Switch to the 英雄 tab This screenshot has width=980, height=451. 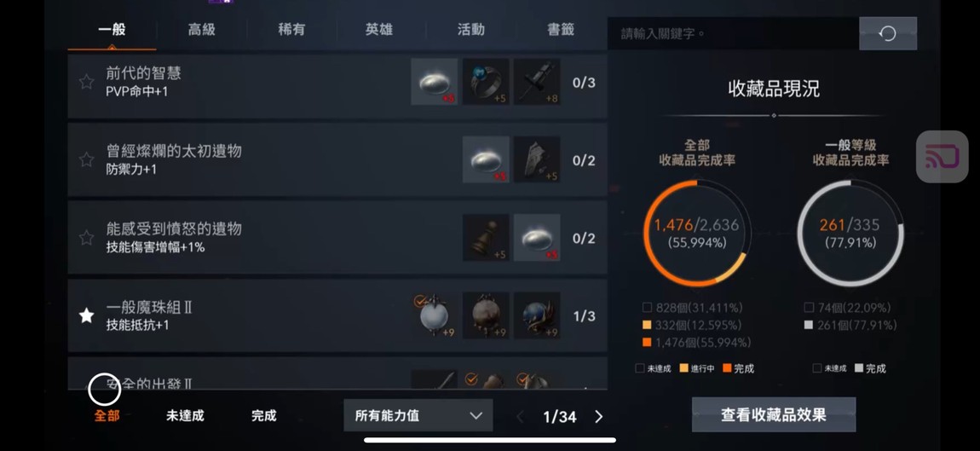(x=379, y=29)
